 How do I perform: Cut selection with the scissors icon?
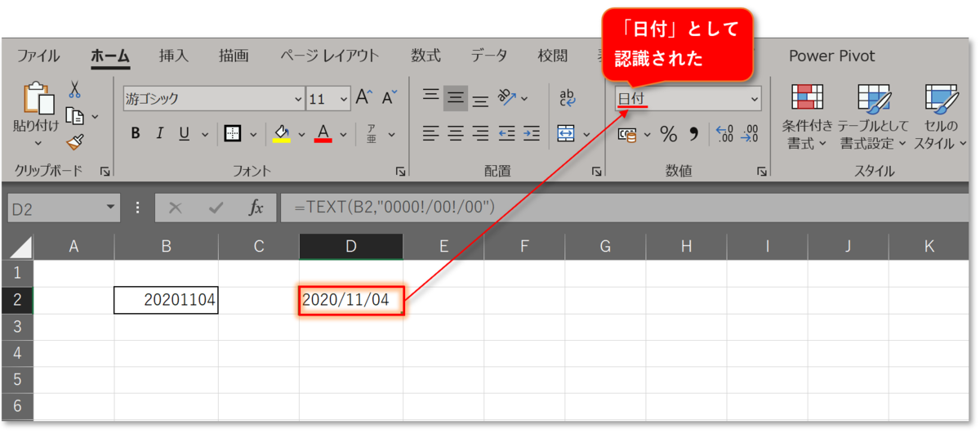74,89
